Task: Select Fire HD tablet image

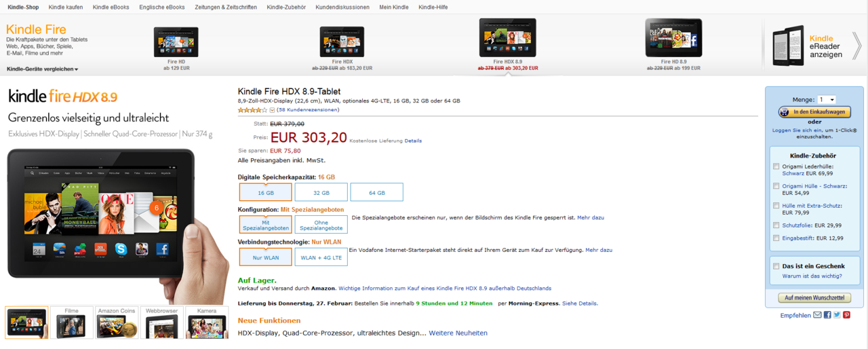Action: point(176,42)
